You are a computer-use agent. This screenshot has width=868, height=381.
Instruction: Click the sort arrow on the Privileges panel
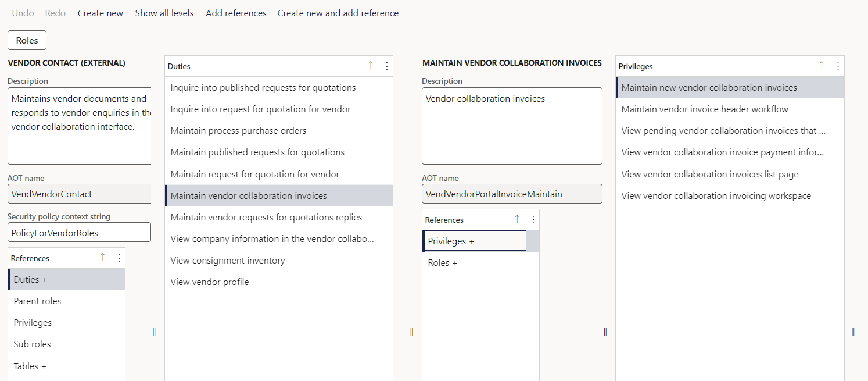[x=822, y=66]
